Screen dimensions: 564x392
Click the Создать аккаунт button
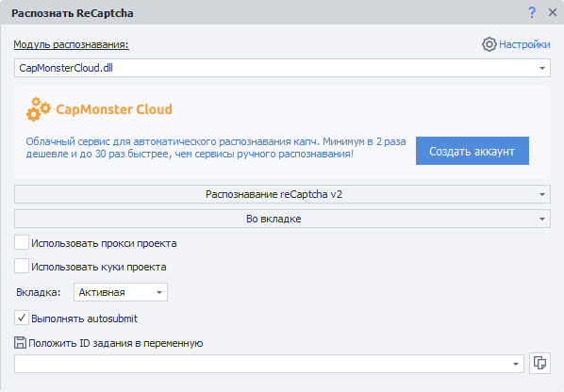[473, 151]
